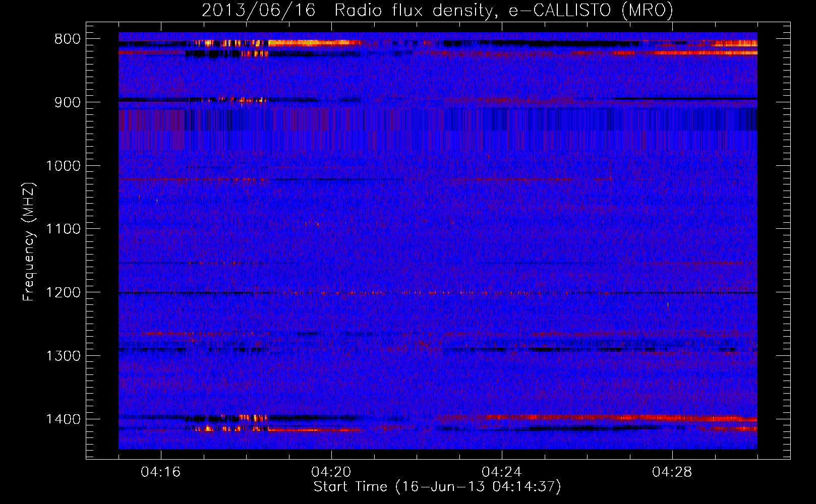Click the 1400 frequency tick label
816x504 pixels.
pyautogui.click(x=64, y=419)
